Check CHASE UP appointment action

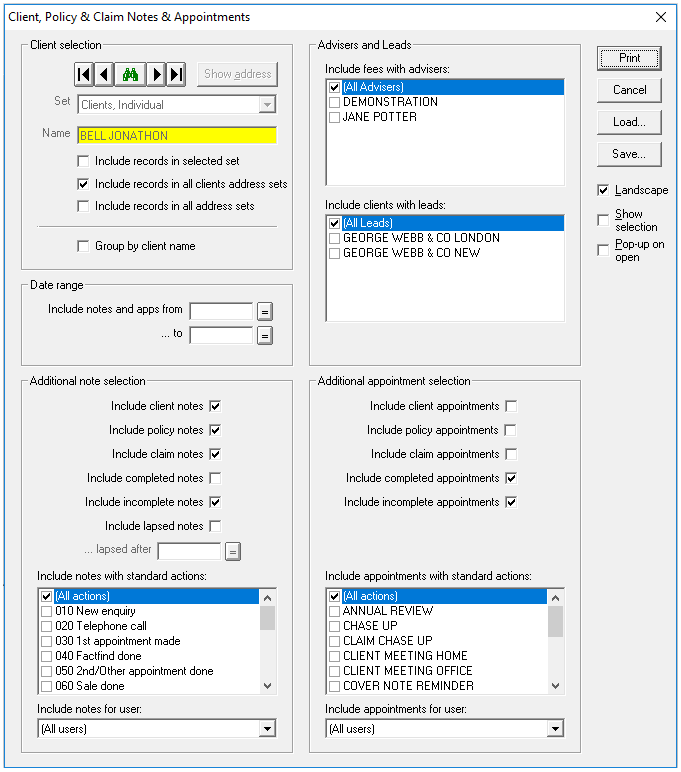(x=334, y=627)
